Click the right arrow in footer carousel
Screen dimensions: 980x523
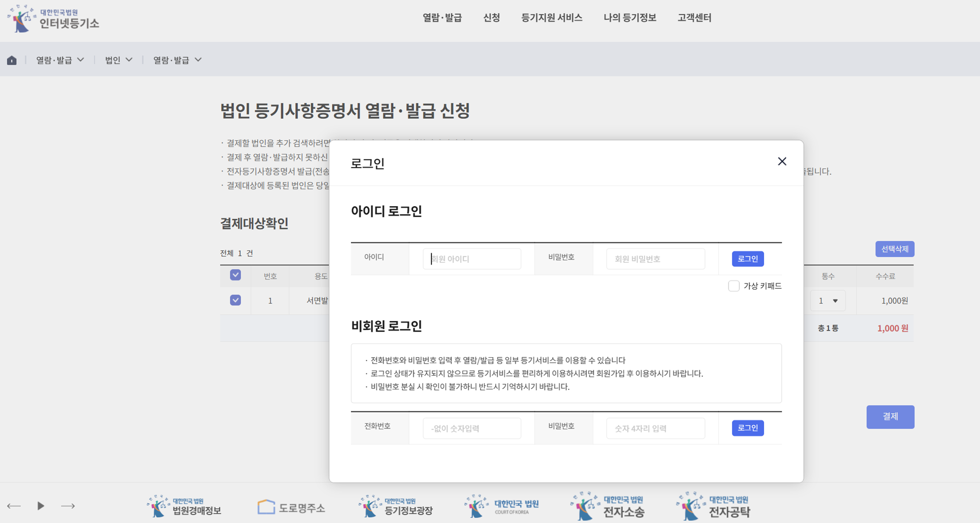(x=68, y=506)
